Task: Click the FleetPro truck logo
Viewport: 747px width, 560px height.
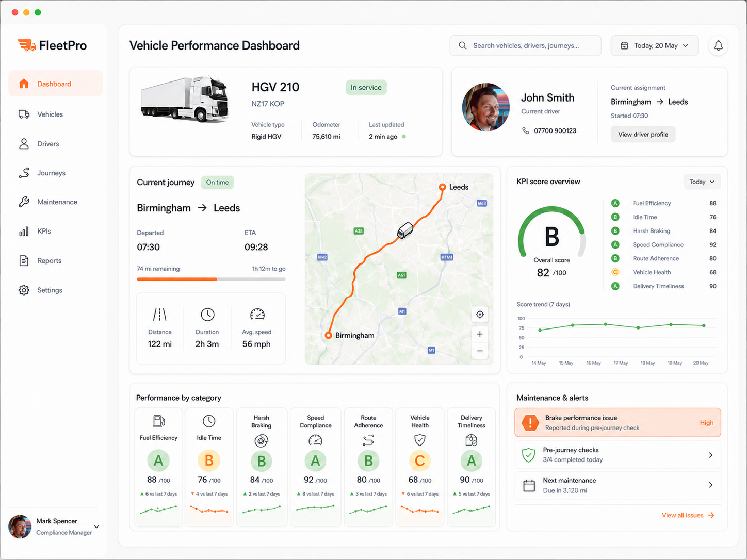Action: (26, 45)
